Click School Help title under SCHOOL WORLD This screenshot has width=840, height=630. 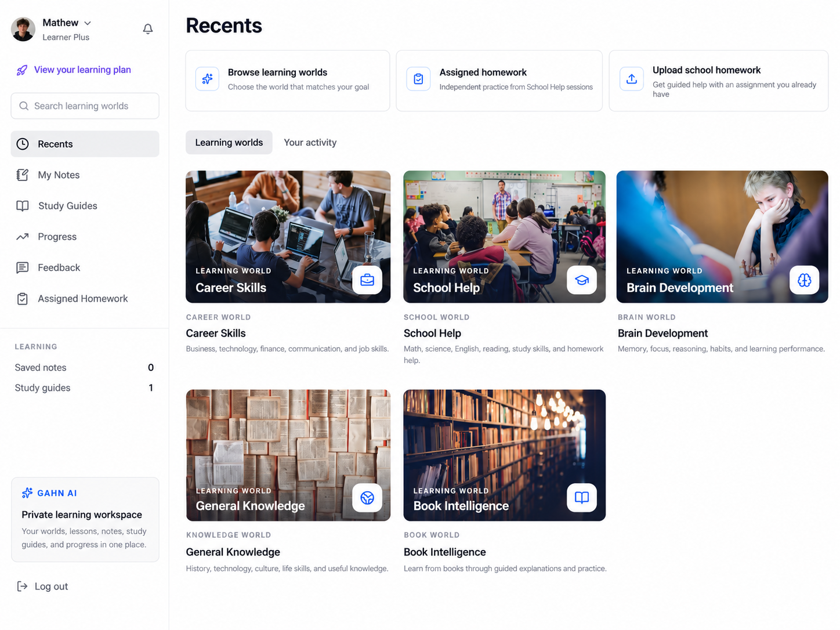432,334
